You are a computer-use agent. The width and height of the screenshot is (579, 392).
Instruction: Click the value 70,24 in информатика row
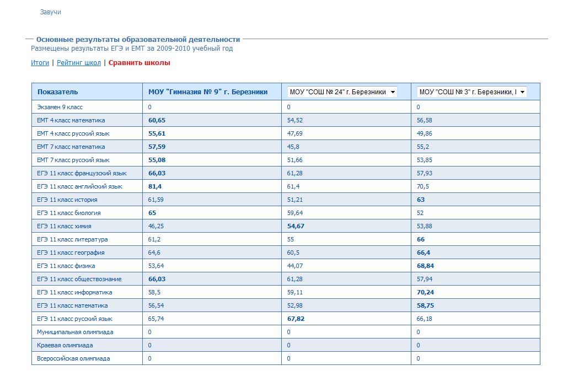tap(425, 292)
